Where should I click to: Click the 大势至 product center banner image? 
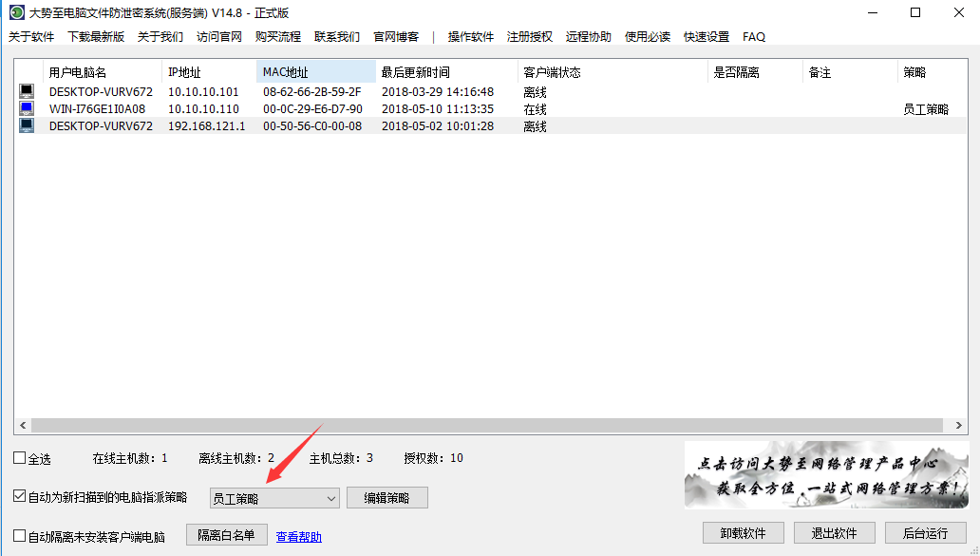tap(826, 475)
